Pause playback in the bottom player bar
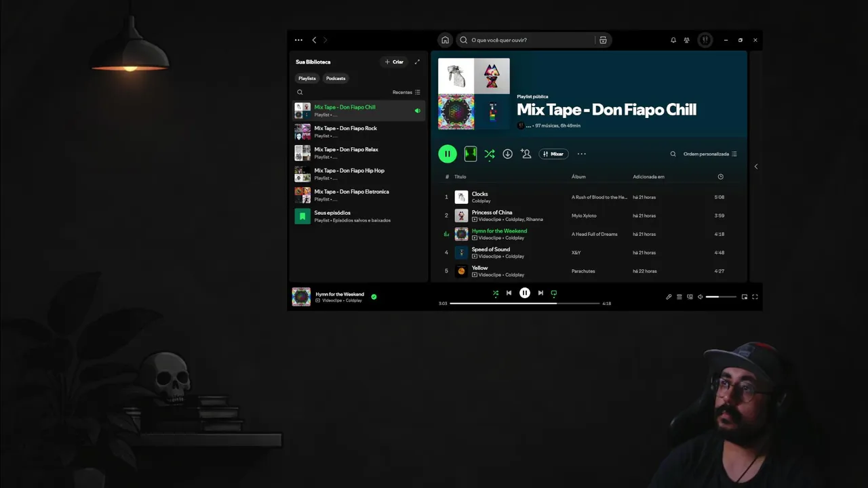 pyautogui.click(x=525, y=293)
